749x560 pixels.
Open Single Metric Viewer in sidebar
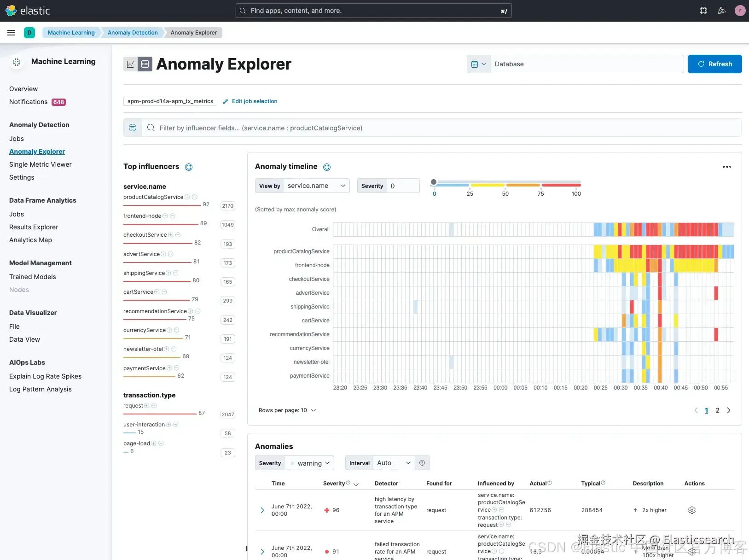point(41,164)
